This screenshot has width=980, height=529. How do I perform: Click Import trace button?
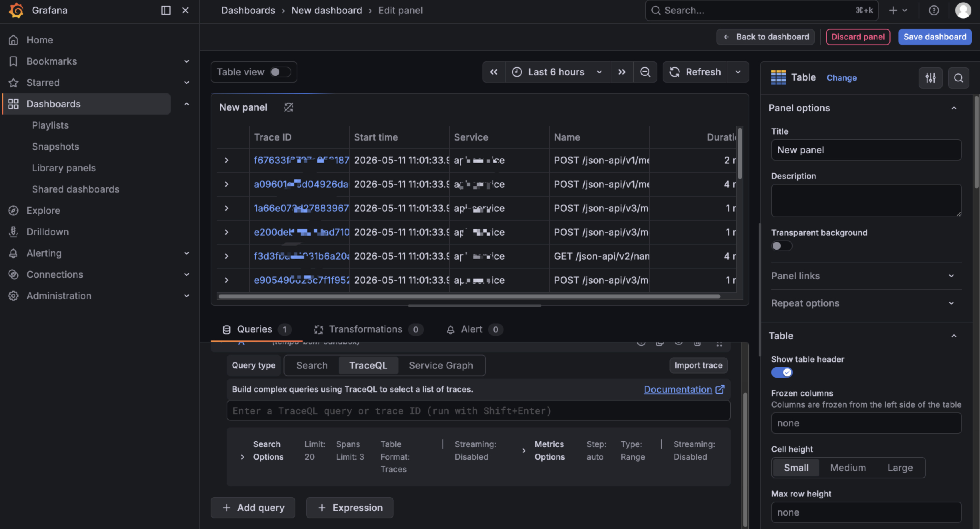698,365
